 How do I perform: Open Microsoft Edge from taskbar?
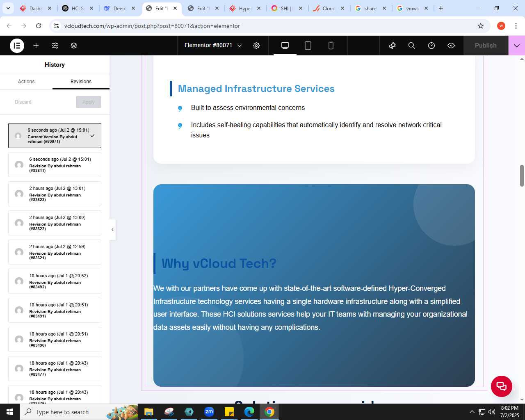pyautogui.click(x=249, y=412)
